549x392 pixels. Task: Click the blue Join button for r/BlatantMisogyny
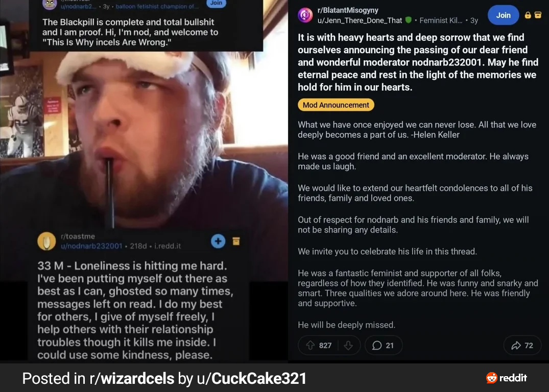tap(503, 15)
